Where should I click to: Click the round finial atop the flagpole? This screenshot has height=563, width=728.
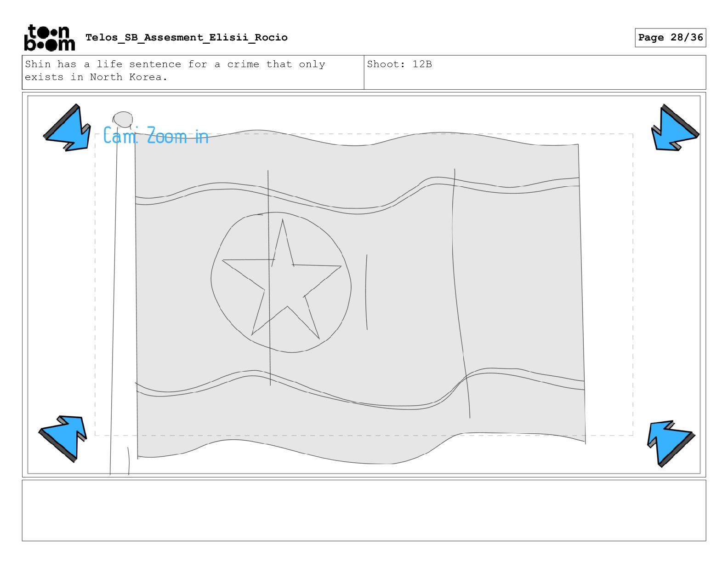click(x=123, y=119)
